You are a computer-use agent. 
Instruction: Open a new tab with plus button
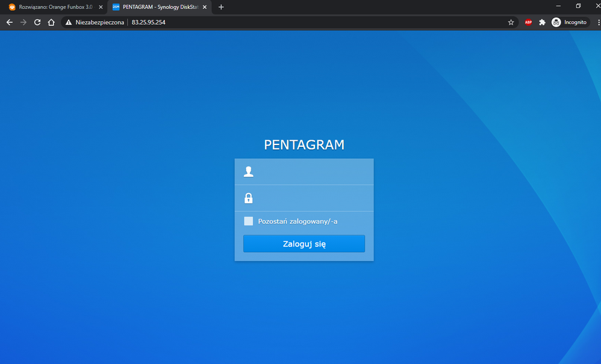tap(221, 7)
